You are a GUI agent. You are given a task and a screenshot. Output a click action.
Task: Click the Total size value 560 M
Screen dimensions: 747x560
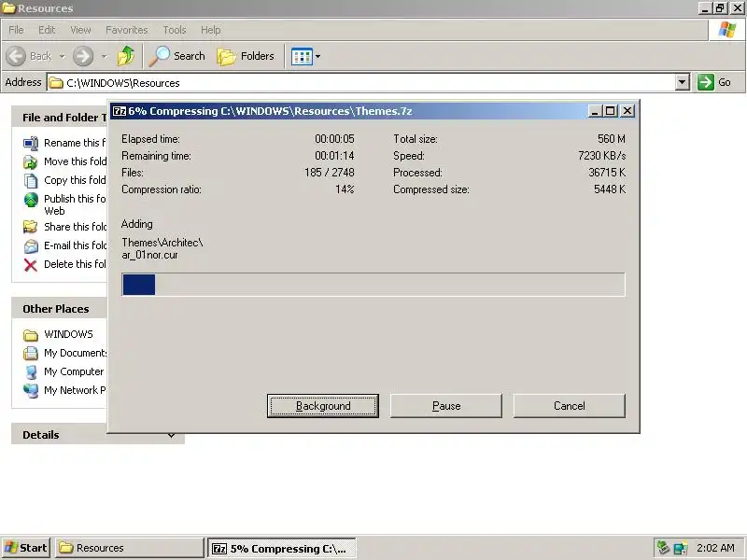pos(612,139)
